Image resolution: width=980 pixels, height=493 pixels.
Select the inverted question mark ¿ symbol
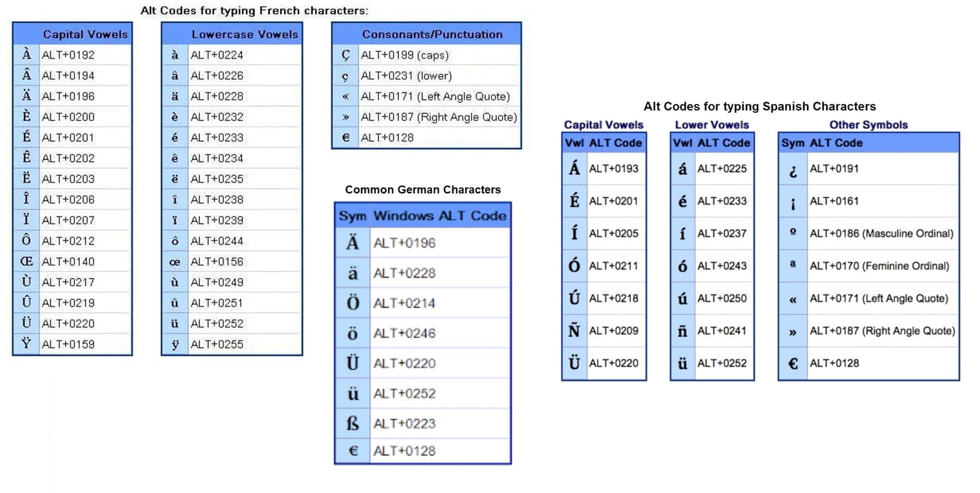[793, 171]
